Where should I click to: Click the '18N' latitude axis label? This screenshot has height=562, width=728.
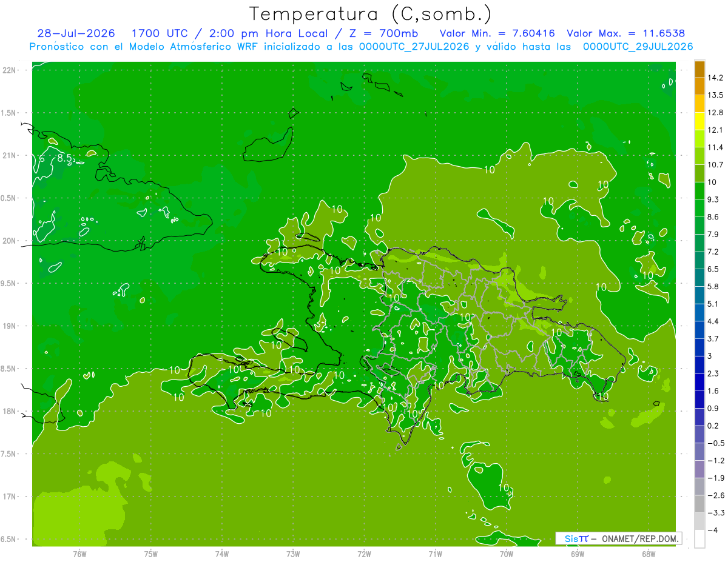[x=9, y=412]
